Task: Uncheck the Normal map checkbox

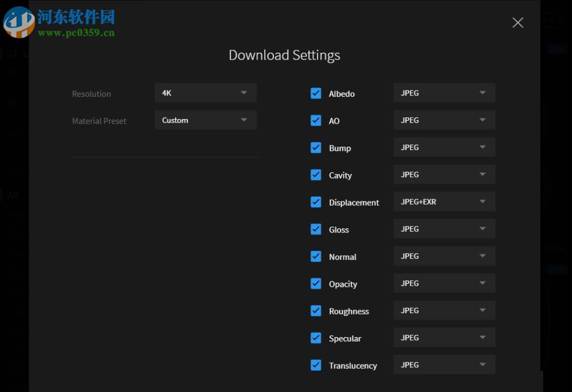Action: (316, 256)
